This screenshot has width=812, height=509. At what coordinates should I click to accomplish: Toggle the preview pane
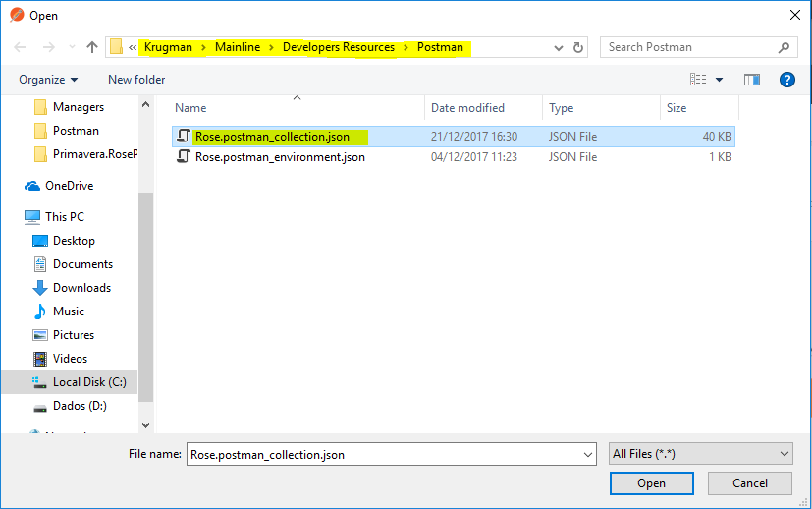[752, 80]
